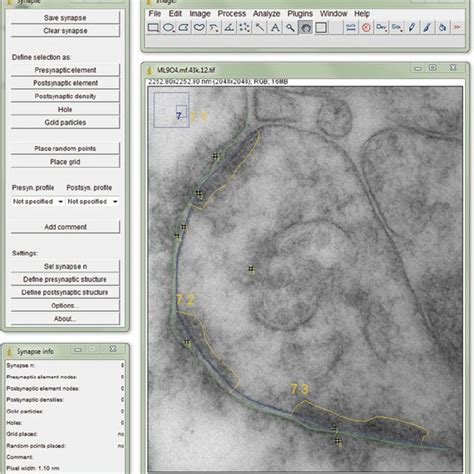474x474 pixels.
Task: Click the Place random points button
Action: pos(65,149)
